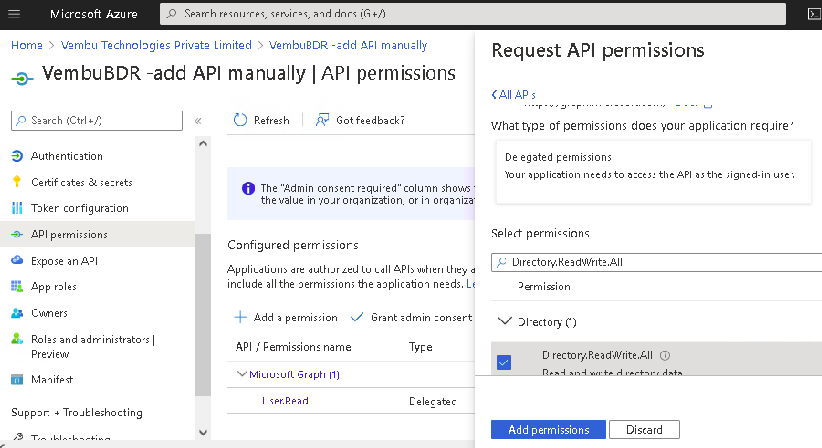The image size is (822, 448).
Task: Open the Microsoft Graph (1) link
Action: pos(294,374)
